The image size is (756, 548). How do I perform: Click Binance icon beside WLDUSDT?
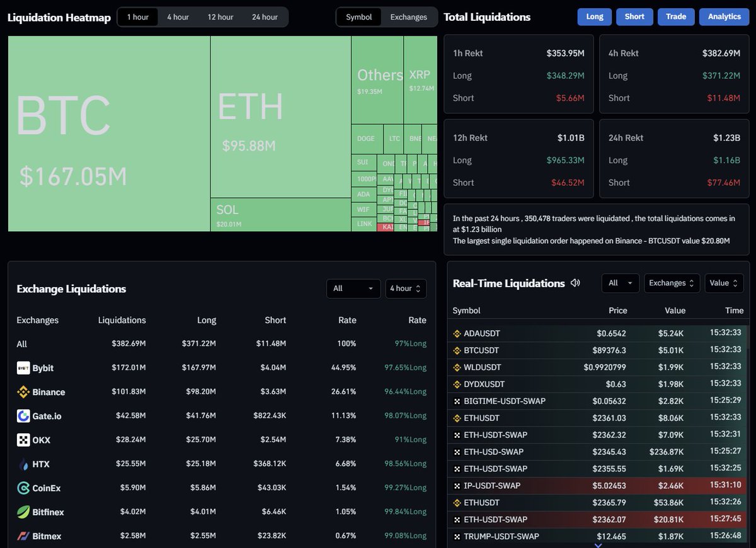point(457,367)
